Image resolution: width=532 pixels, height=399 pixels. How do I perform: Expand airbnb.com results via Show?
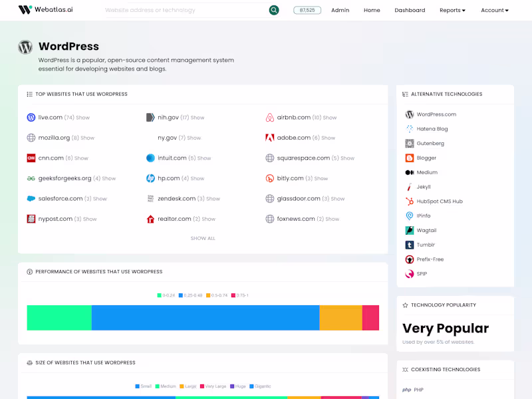(x=330, y=118)
